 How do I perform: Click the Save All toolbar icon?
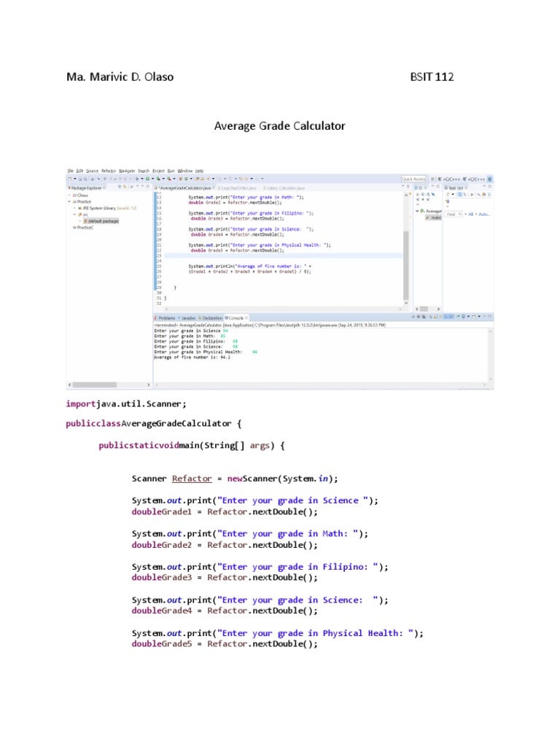pos(85,179)
